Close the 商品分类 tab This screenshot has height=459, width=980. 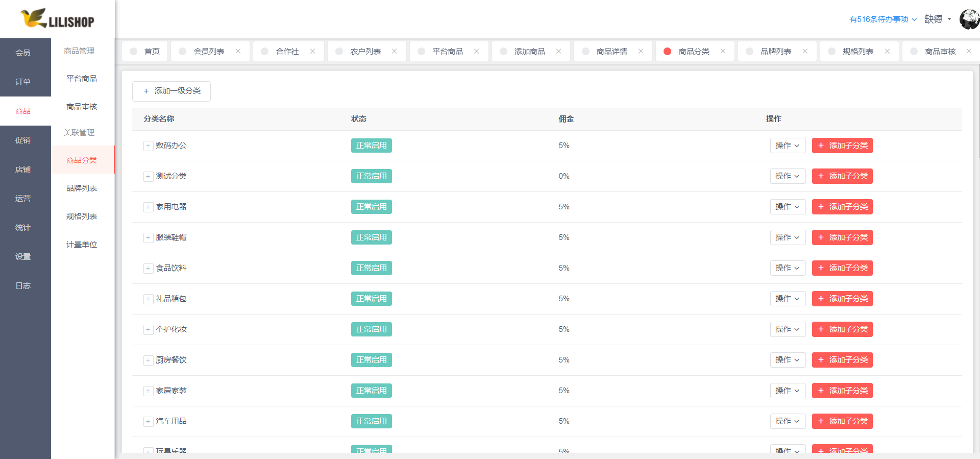(x=723, y=51)
